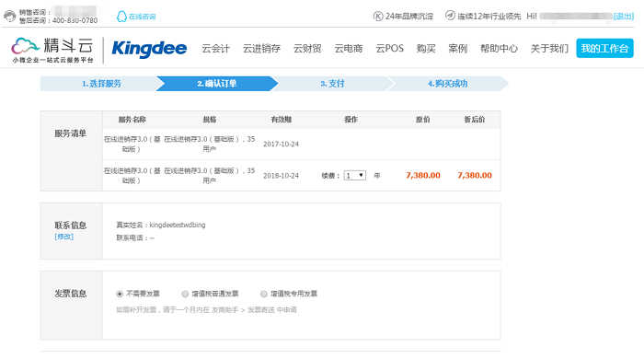Screen dimensions: 644x359
Task: Click the 我的工作台 button
Action: click(x=604, y=49)
